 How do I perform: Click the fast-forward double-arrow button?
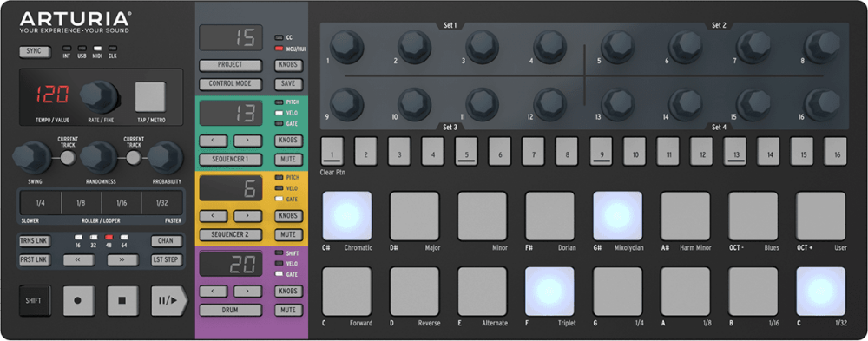122,259
